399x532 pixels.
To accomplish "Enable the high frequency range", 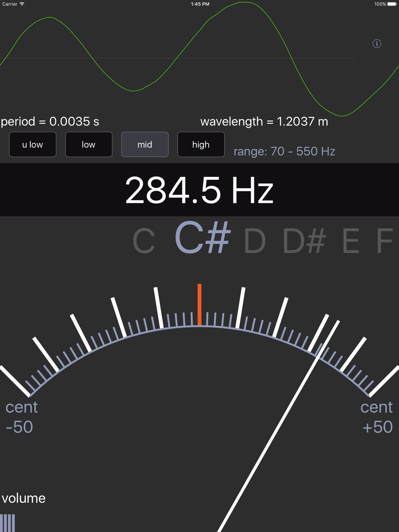I will [x=201, y=144].
